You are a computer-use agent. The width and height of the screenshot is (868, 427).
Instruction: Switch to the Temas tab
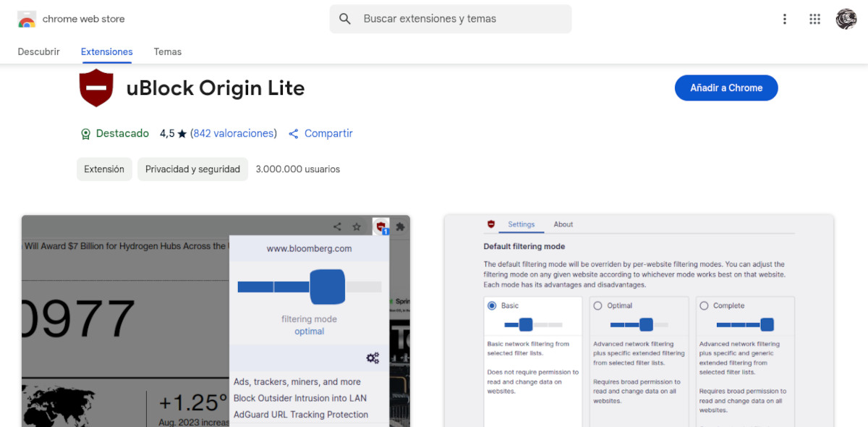tap(168, 52)
